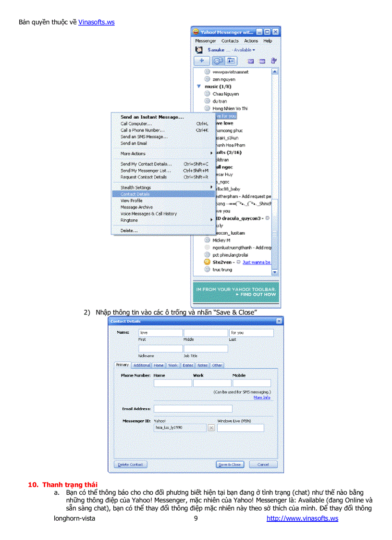Click Sasuke's avatar picture

[199, 50]
